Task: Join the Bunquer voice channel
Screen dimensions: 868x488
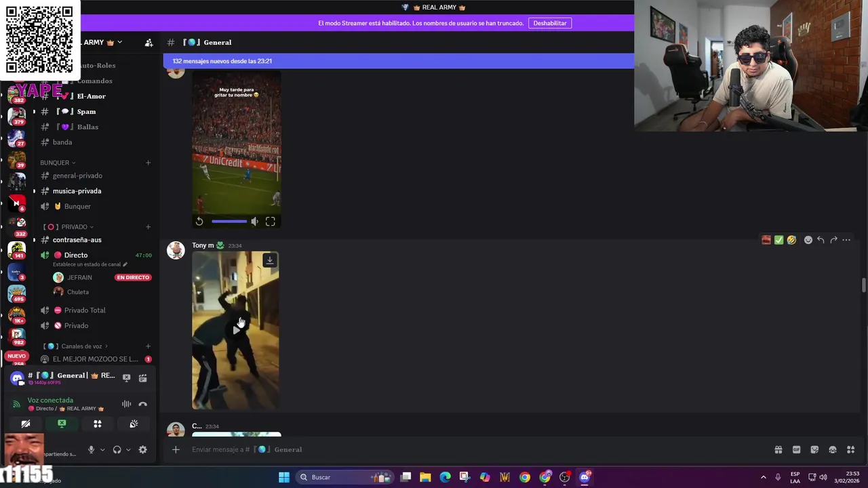Action: (77, 206)
